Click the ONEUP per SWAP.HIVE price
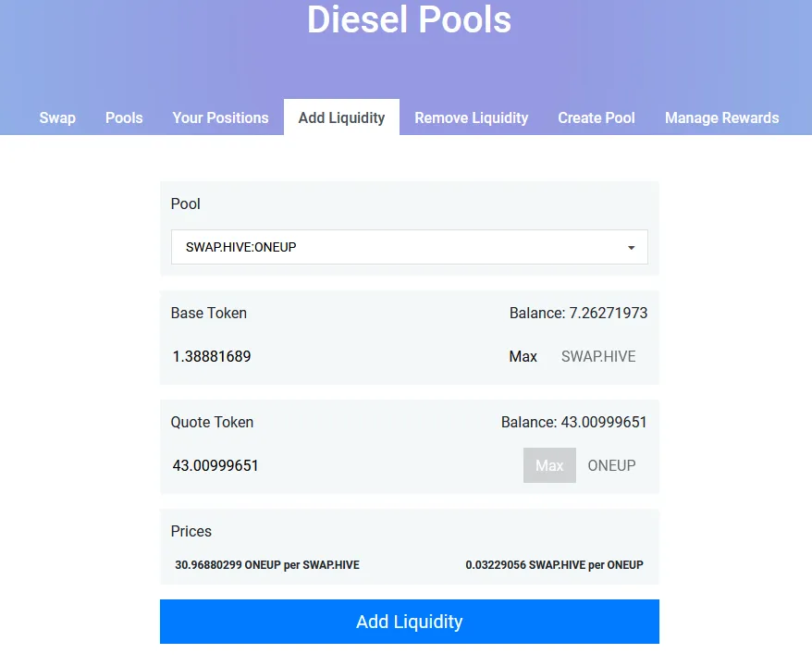Screen dimensions: 812x666 tap(267, 564)
